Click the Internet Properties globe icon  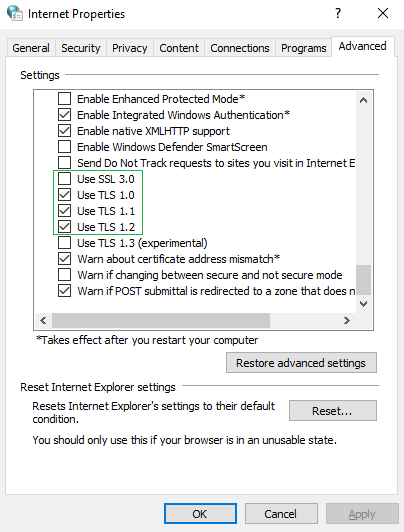pyautogui.click(x=15, y=14)
